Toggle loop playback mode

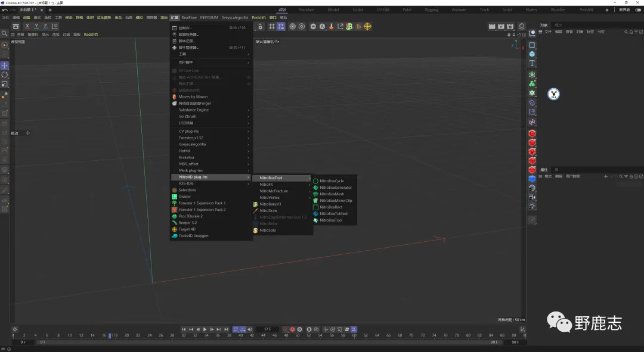point(236,329)
